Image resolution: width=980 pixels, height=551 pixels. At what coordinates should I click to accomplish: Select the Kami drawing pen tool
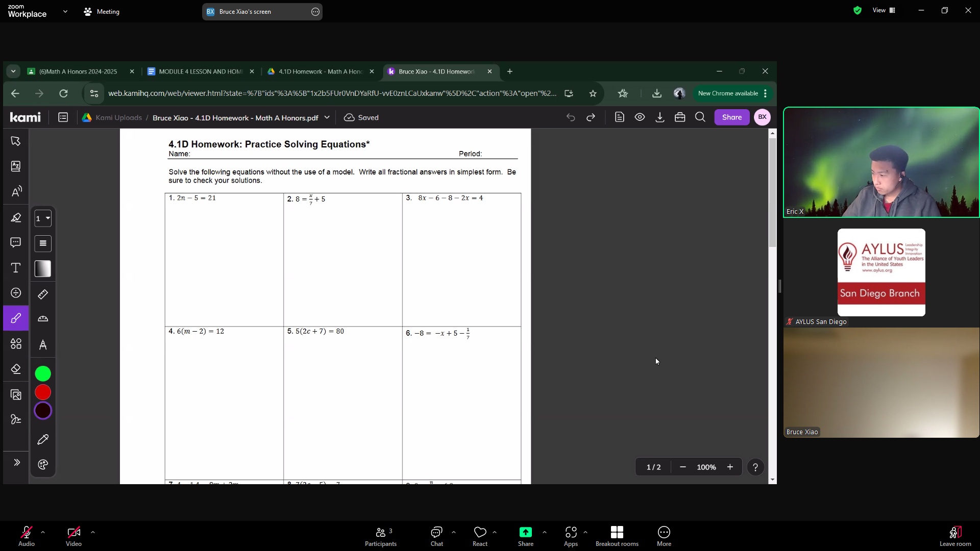point(16,318)
